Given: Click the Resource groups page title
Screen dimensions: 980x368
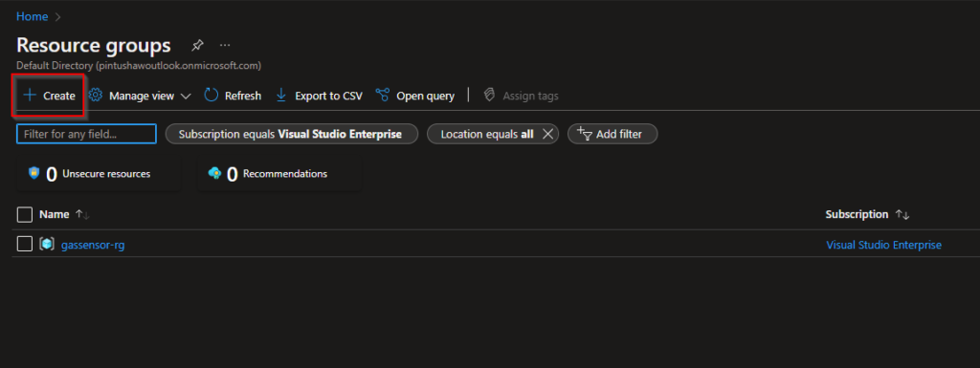Looking at the screenshot, I should click(93, 45).
